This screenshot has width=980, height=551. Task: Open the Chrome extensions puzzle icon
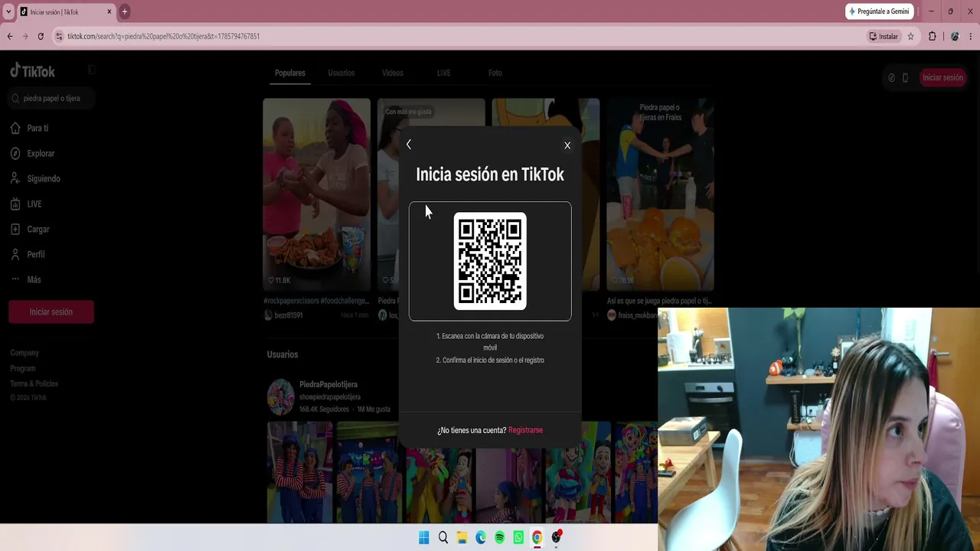point(933,36)
